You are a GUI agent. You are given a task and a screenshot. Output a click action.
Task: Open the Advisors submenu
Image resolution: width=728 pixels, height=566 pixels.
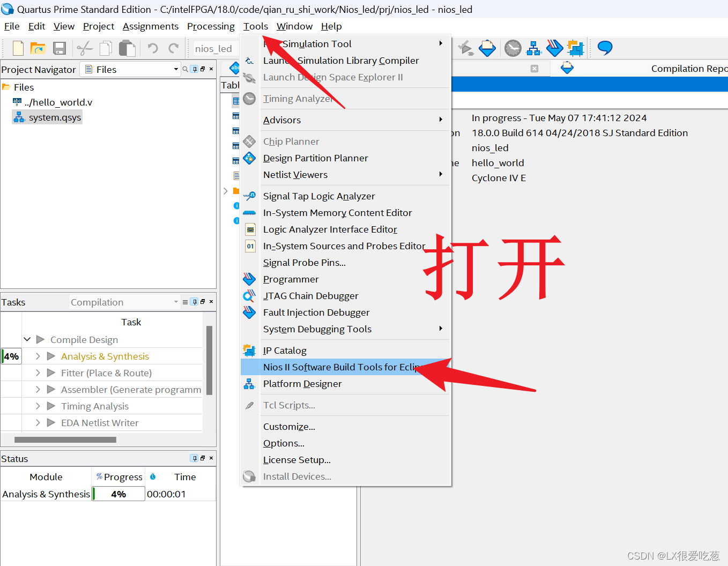[x=346, y=120]
